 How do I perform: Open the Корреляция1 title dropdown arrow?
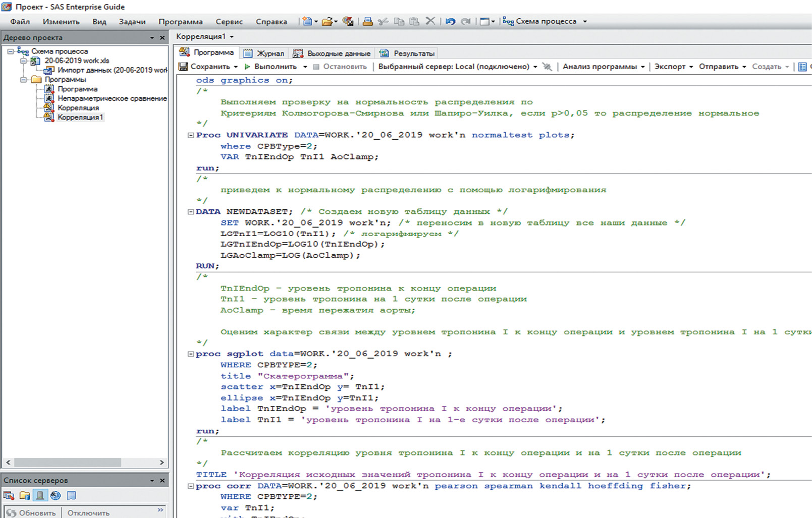(232, 37)
